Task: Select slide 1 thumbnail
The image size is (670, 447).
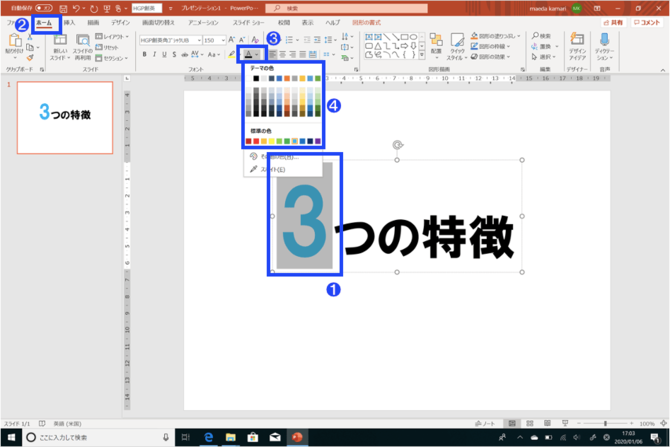Action: click(x=65, y=118)
